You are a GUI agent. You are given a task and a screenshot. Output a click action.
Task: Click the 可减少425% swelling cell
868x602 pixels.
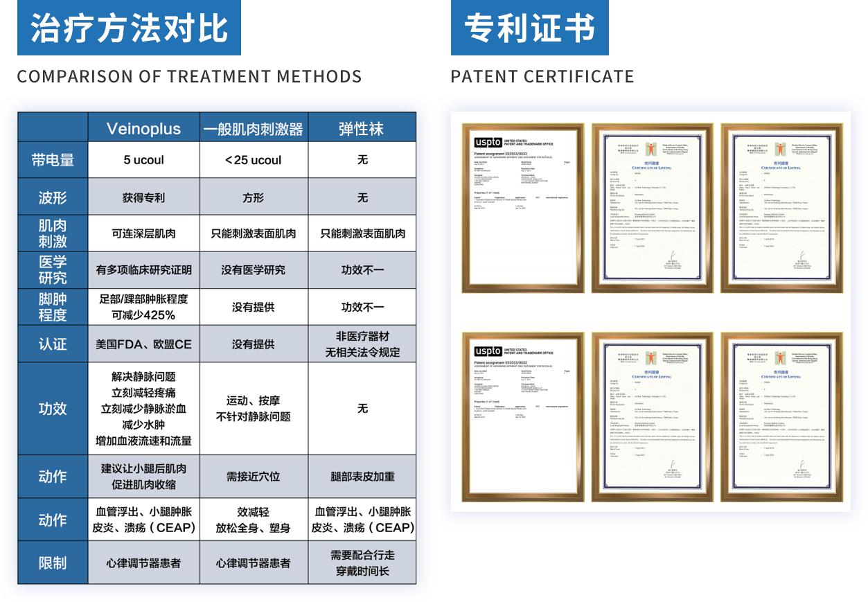click(143, 307)
